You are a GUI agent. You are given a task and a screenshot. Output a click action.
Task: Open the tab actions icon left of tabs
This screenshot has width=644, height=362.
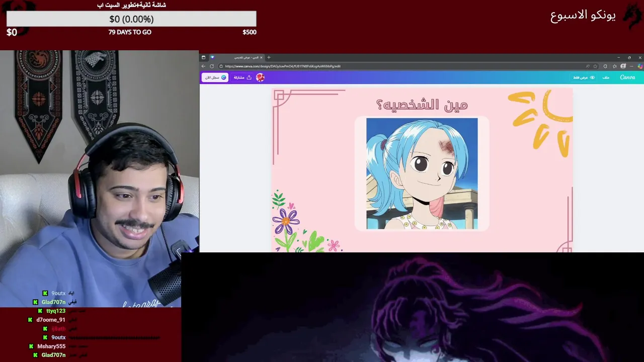coord(203,57)
